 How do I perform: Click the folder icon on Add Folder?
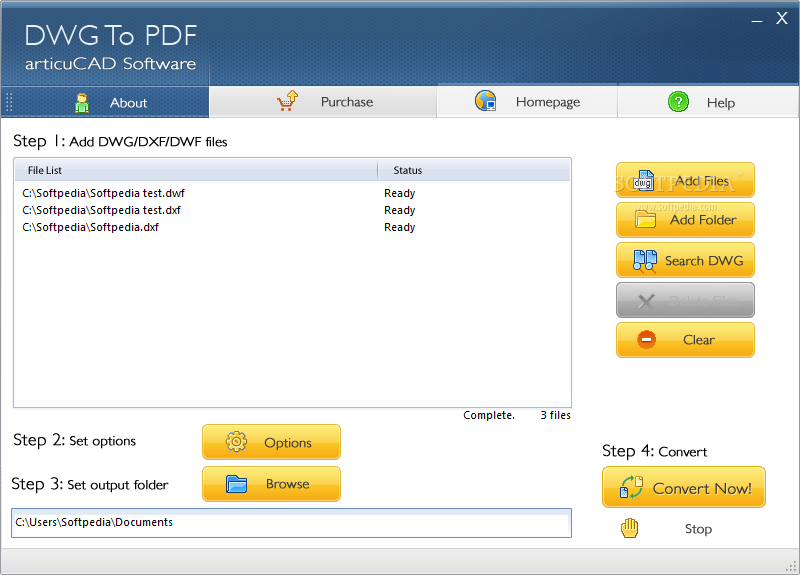[x=645, y=219]
